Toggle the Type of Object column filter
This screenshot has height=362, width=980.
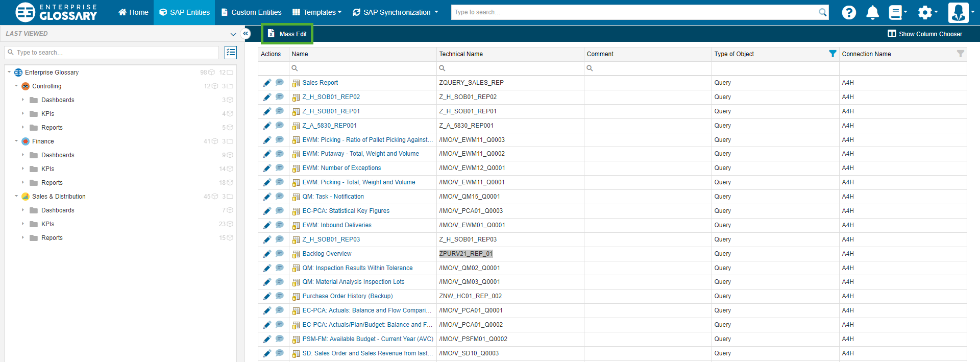coord(832,54)
